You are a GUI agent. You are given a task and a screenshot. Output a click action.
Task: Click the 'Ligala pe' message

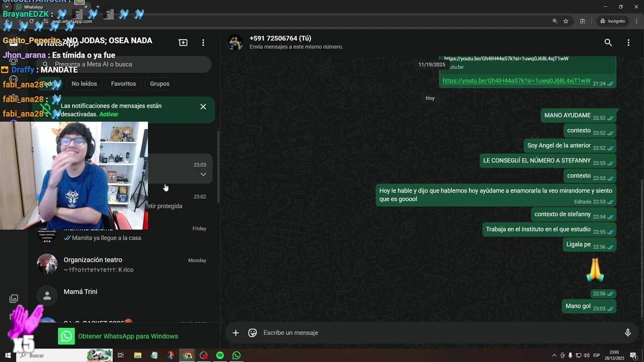point(589,245)
